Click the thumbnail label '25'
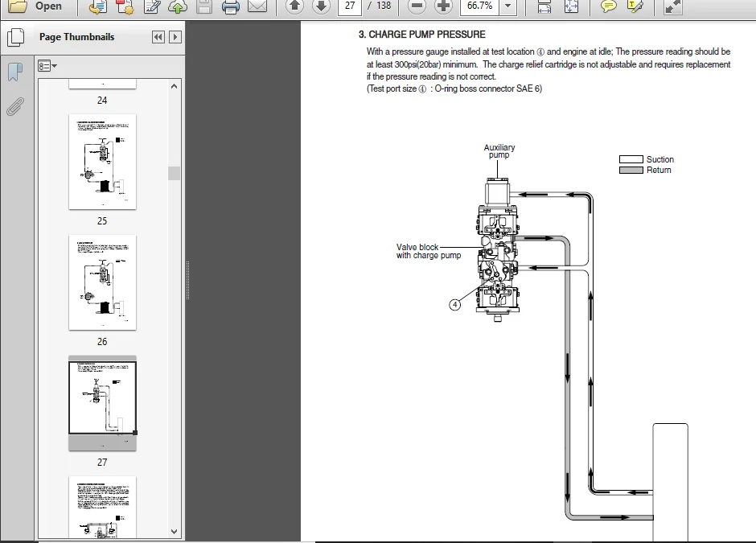 click(102, 221)
